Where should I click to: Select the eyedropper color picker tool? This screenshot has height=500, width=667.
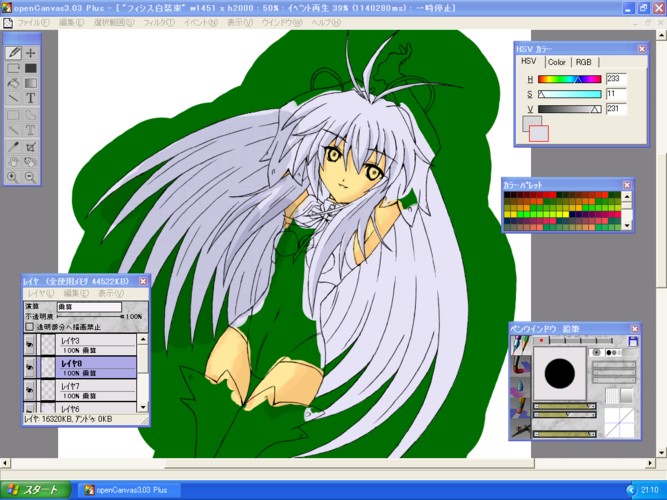[x=13, y=147]
